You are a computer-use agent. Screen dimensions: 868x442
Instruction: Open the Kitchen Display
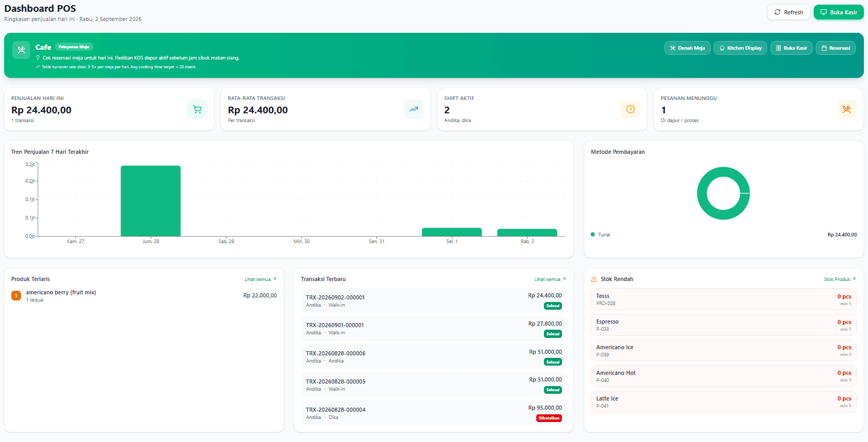(740, 48)
